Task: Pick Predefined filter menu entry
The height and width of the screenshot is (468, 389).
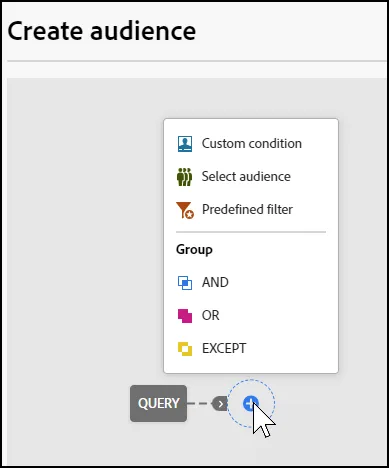Action: [x=251, y=210]
